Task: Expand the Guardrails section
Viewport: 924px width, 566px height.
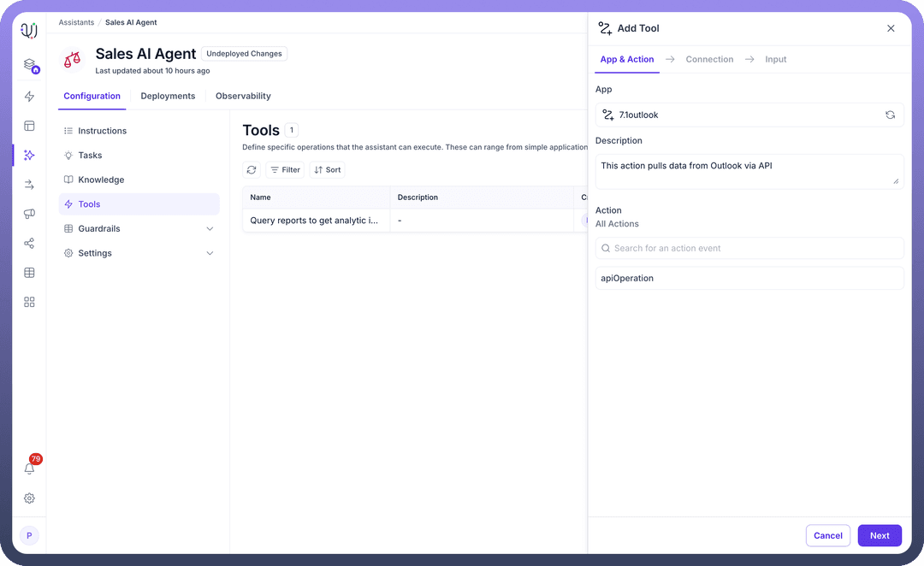Action: click(210, 229)
